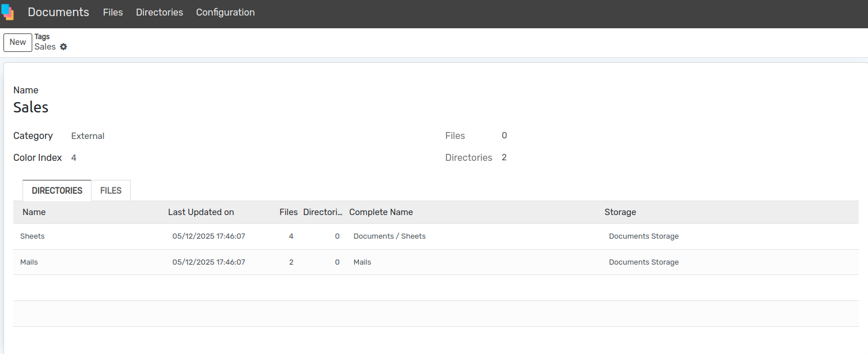
Task: Open the Sheets directory row
Action: (x=435, y=236)
